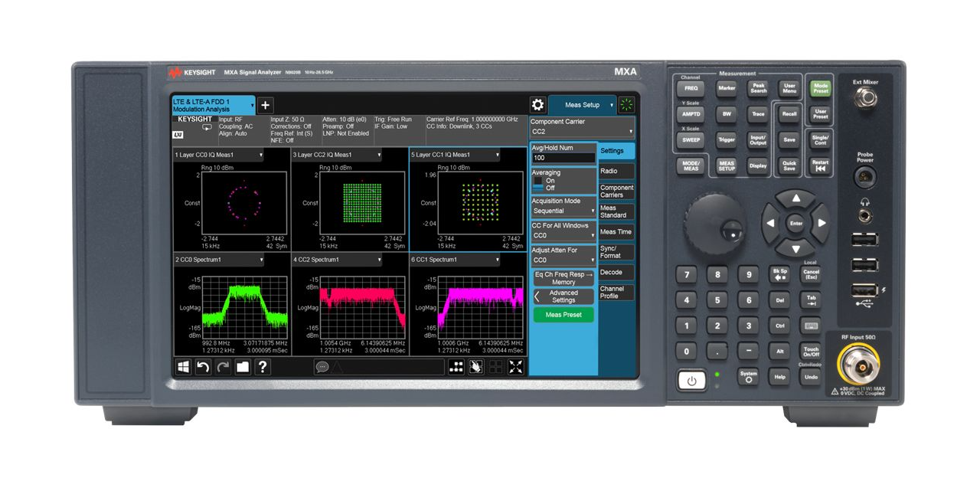Select the touch pointer icon in bottom toolbar

pos(475,367)
